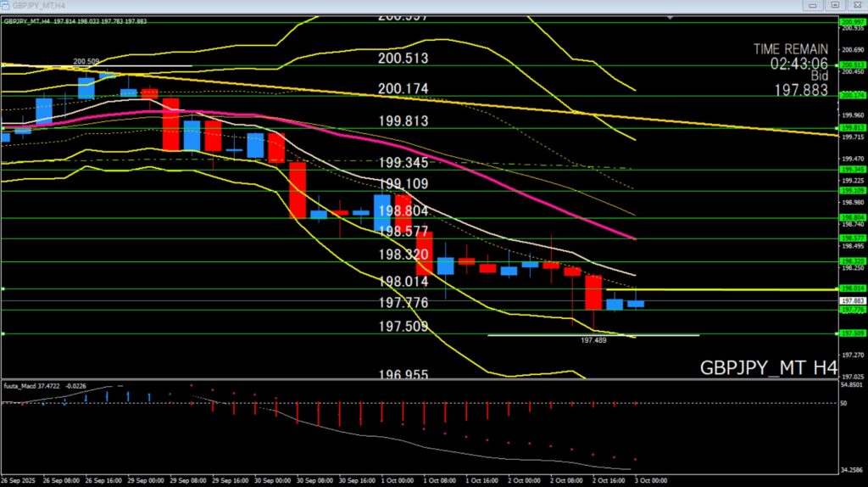Click the current bid 197.883 axis tag
This screenshot has height=487, width=868.
[850, 300]
